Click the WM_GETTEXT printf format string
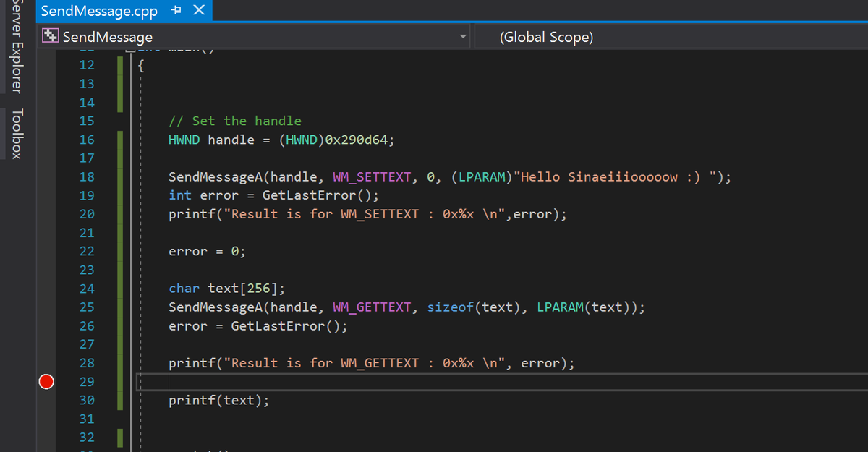Viewport: 868px width, 452px height. 365,363
